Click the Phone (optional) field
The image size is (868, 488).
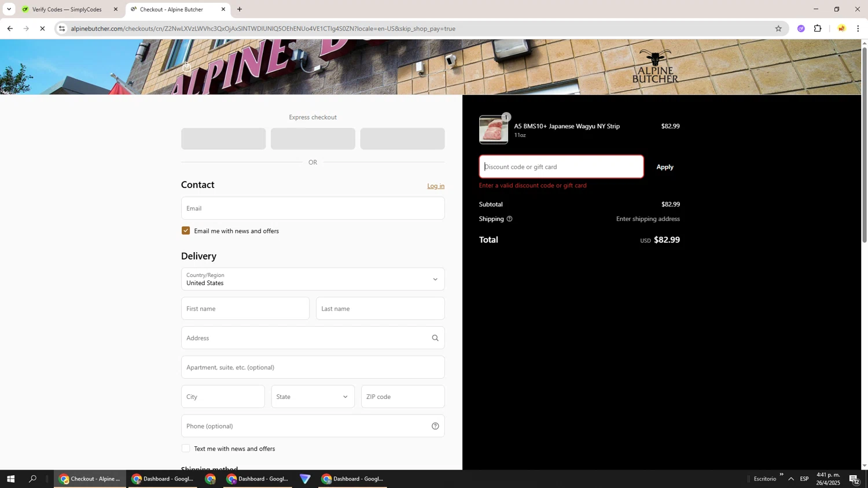pos(313,426)
